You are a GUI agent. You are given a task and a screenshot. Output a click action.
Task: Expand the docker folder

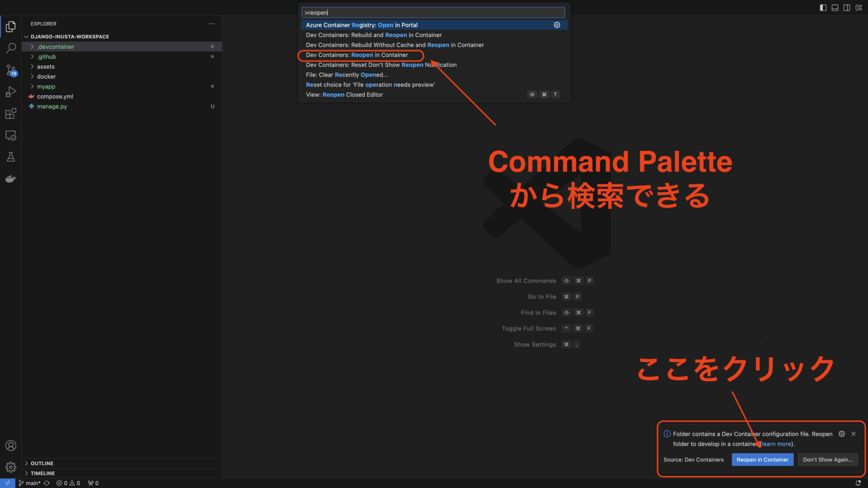point(122,76)
